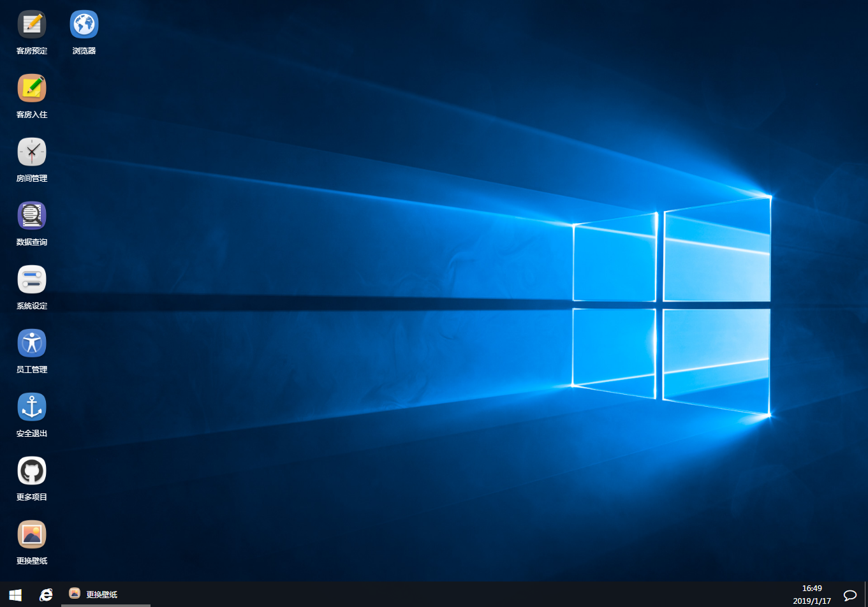Image resolution: width=868 pixels, height=607 pixels.
Task: Launch the 浏览器 globe icon
Action: tap(84, 24)
